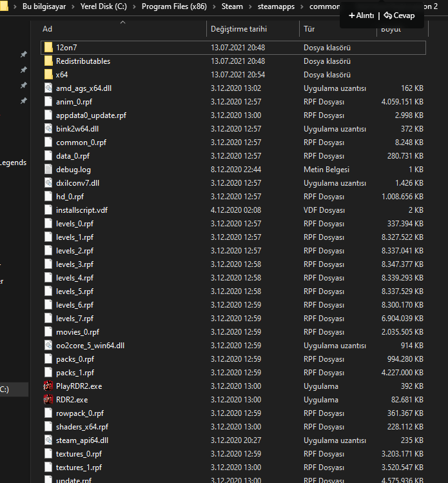Click the rowpack_0.rpf file icon
The height and width of the screenshot is (483, 448).
click(x=48, y=413)
